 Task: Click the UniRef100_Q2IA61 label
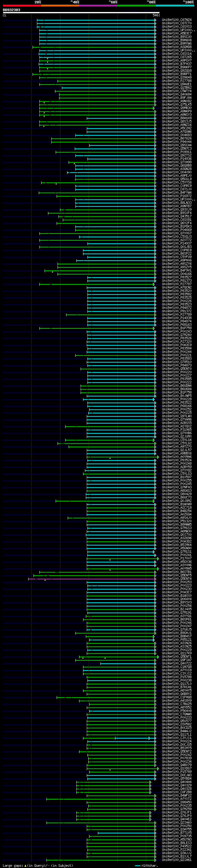click(177, 860)
